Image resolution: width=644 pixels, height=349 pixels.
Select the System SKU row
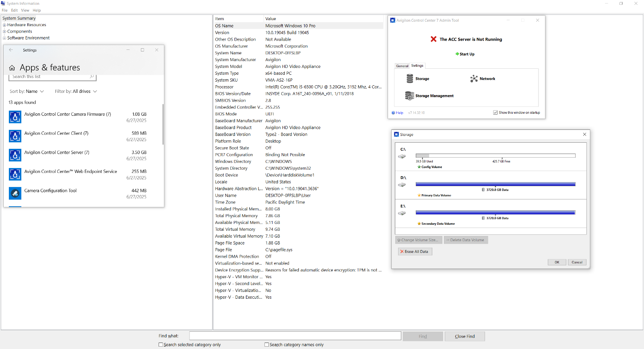[x=298, y=80]
